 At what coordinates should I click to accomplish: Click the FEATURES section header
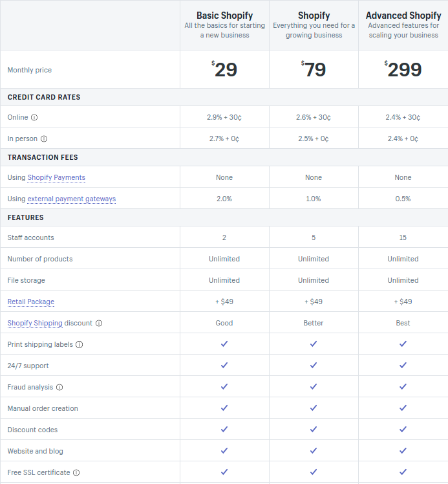tap(26, 217)
